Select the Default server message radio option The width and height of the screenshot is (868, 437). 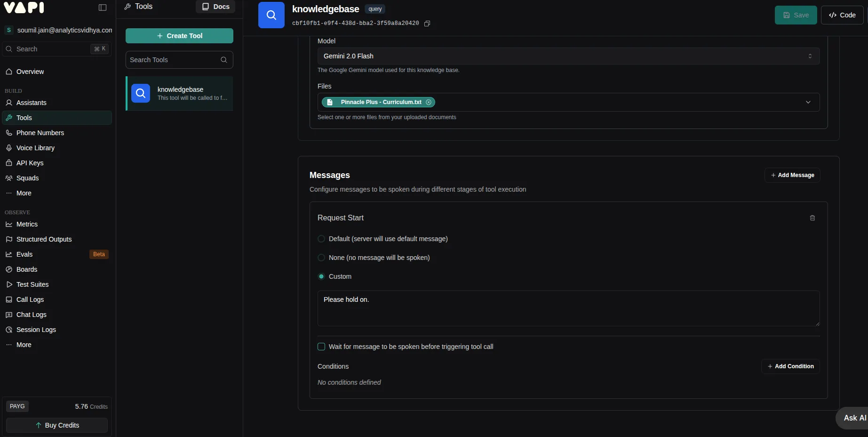click(321, 239)
